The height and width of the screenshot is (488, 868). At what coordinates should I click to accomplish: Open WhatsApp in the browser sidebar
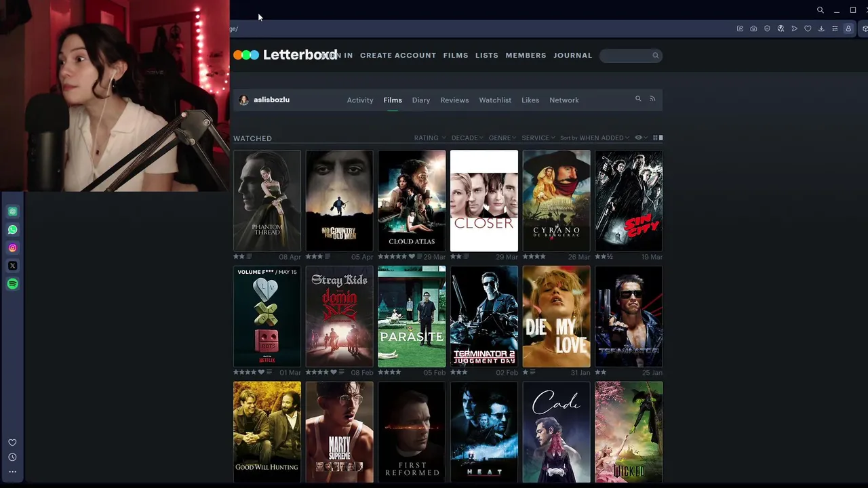[12, 230]
